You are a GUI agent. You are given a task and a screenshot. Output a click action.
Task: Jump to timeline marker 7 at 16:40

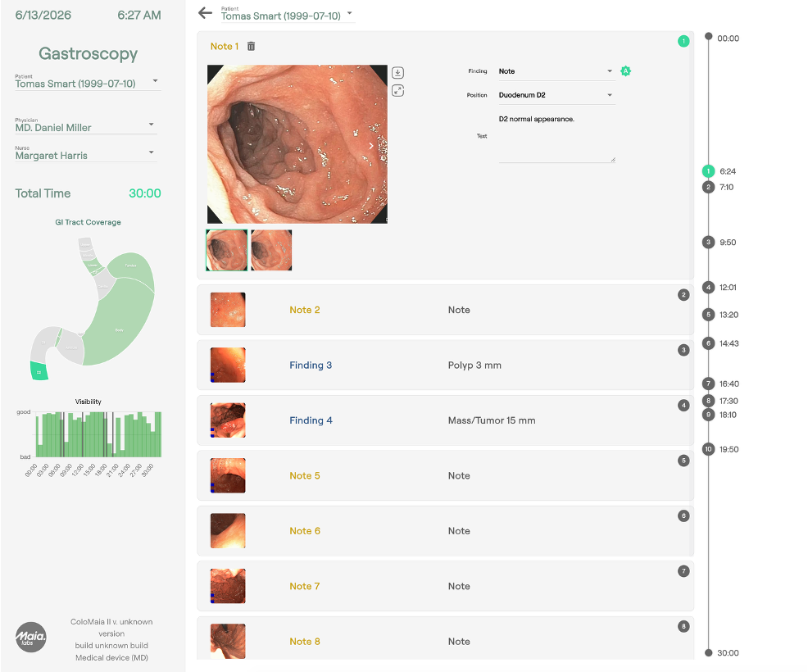click(x=709, y=384)
